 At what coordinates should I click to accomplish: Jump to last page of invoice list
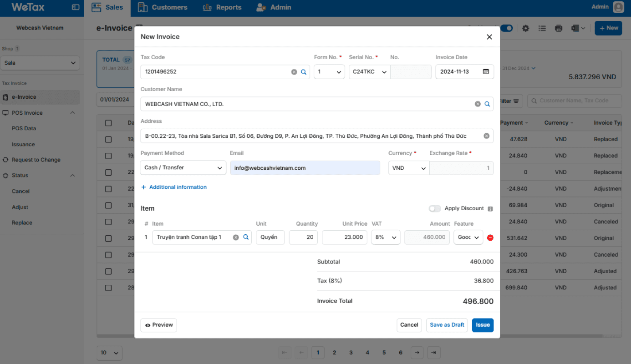[433, 353]
